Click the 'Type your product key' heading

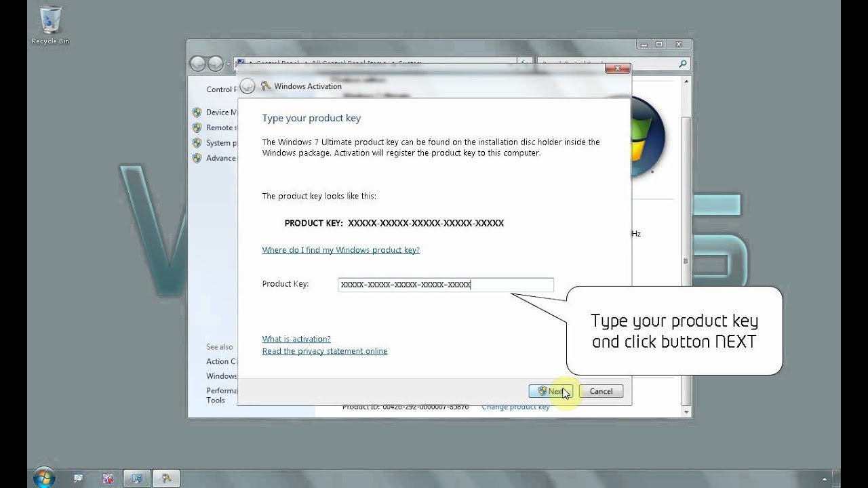click(x=311, y=118)
